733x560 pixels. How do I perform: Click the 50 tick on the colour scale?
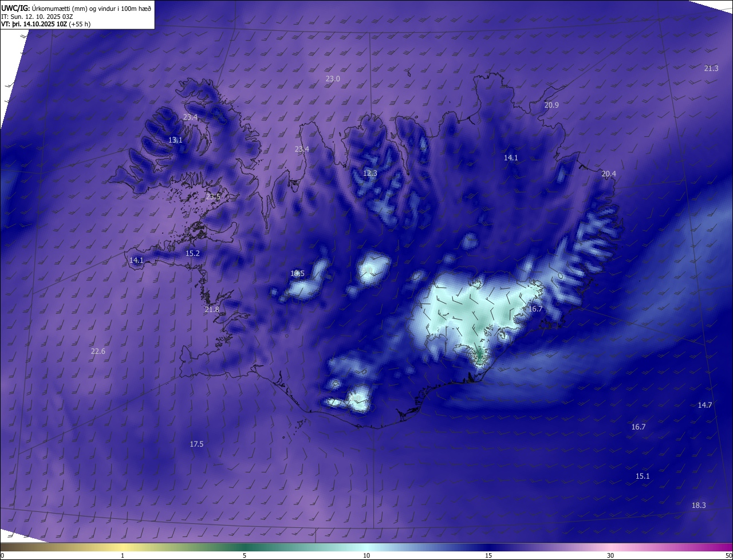(728, 555)
